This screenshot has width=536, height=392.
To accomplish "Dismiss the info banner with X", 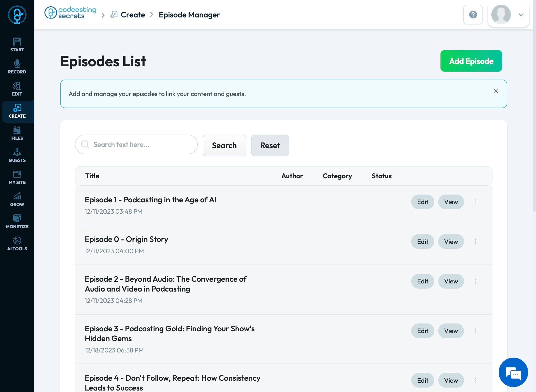I will coord(496,91).
